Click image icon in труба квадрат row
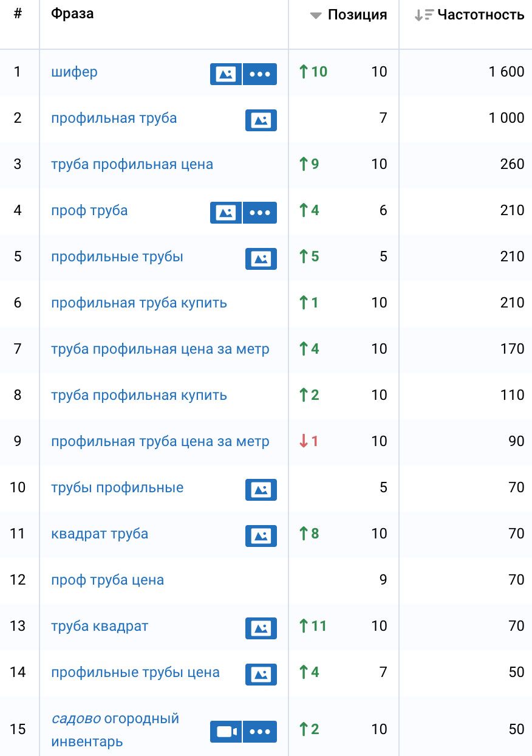 261,628
